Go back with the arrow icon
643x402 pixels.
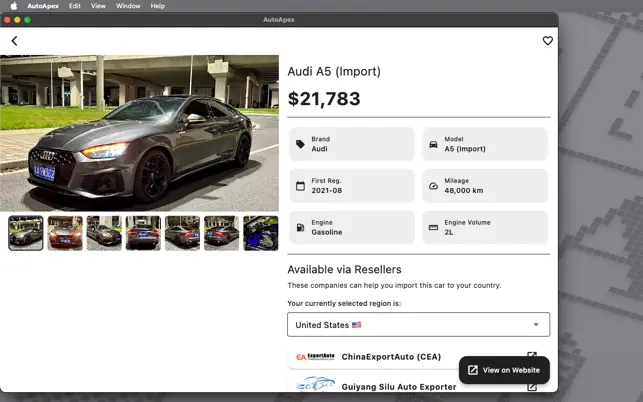(14, 41)
